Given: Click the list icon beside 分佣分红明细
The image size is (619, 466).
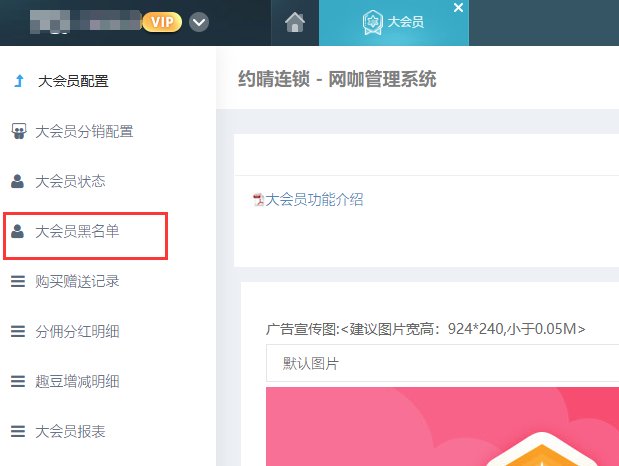Looking at the screenshot, I should pos(18,331).
